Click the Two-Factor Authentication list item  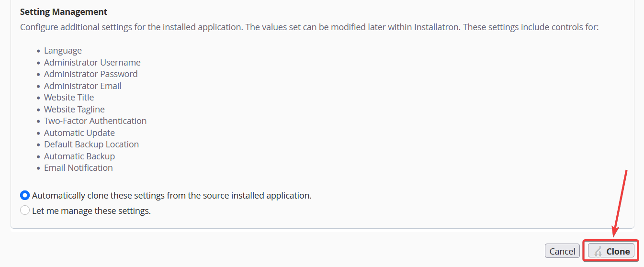click(x=95, y=121)
